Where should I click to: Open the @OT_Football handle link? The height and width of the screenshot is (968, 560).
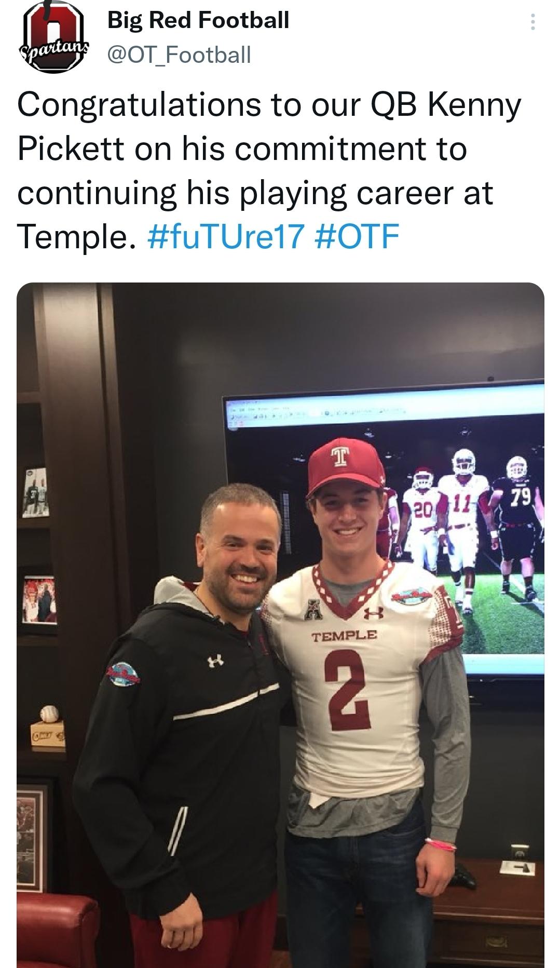pyautogui.click(x=179, y=54)
